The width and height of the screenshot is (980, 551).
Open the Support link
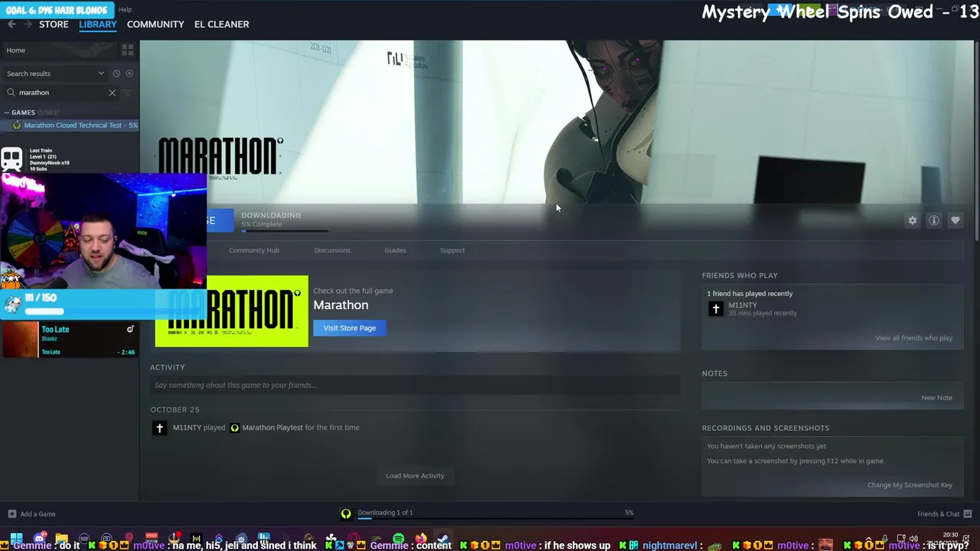point(452,250)
